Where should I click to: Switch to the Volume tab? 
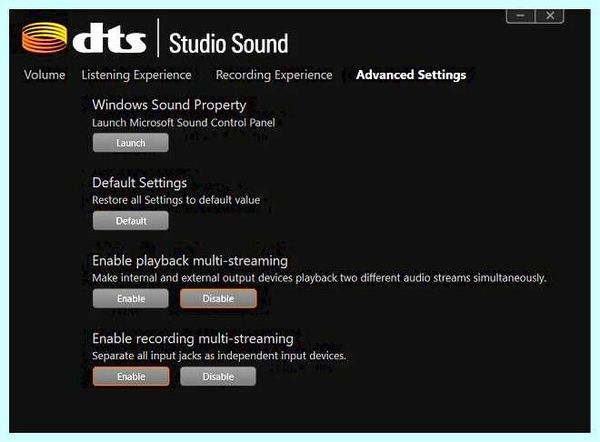coord(44,75)
